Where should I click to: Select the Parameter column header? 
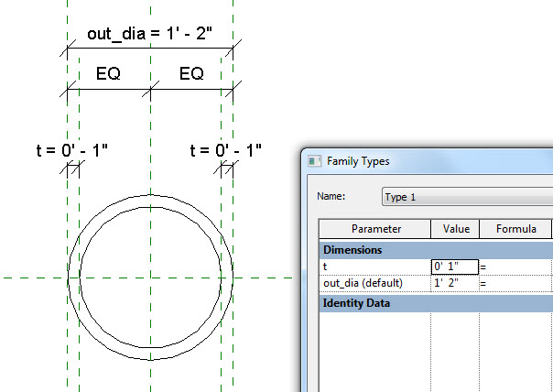coord(374,229)
